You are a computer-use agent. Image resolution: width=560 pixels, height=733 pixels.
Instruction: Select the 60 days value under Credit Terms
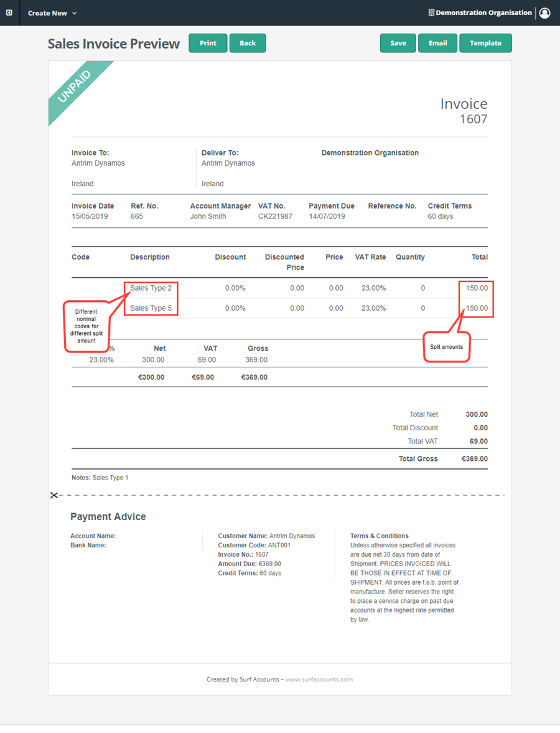pyautogui.click(x=441, y=217)
